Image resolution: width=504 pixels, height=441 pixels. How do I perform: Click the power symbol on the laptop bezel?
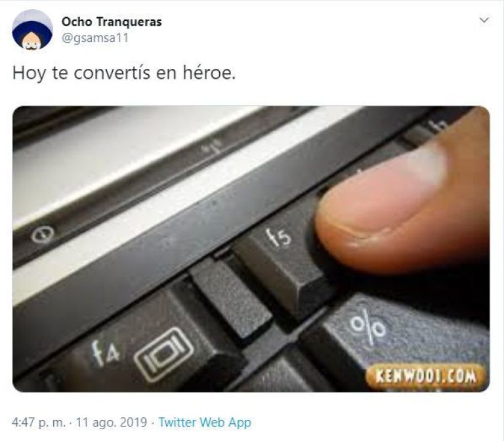coord(43,234)
